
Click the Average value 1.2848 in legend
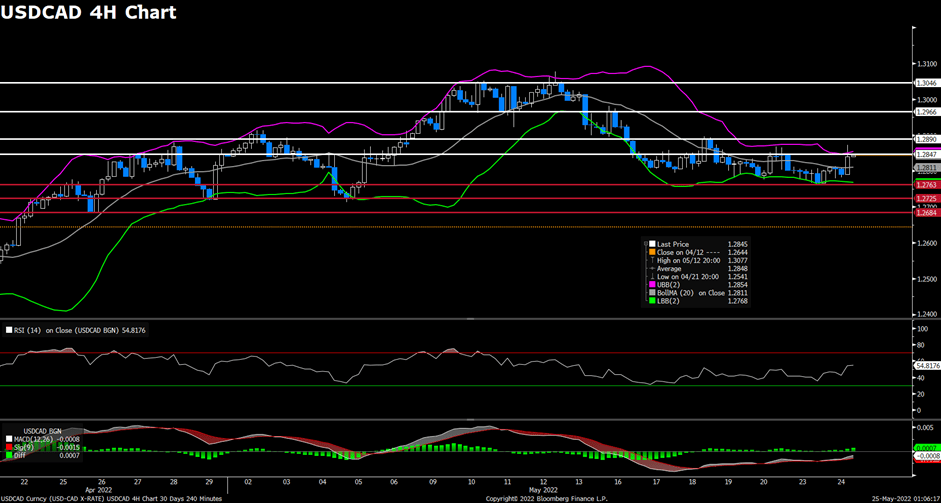click(738, 268)
